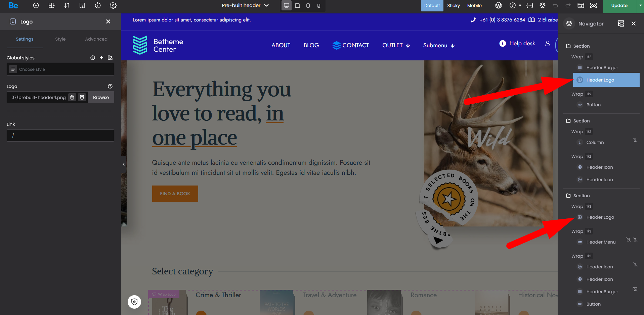The width and height of the screenshot is (644, 315).
Task: Delete the logo image with the trash icon
Action: pyautogui.click(x=72, y=97)
